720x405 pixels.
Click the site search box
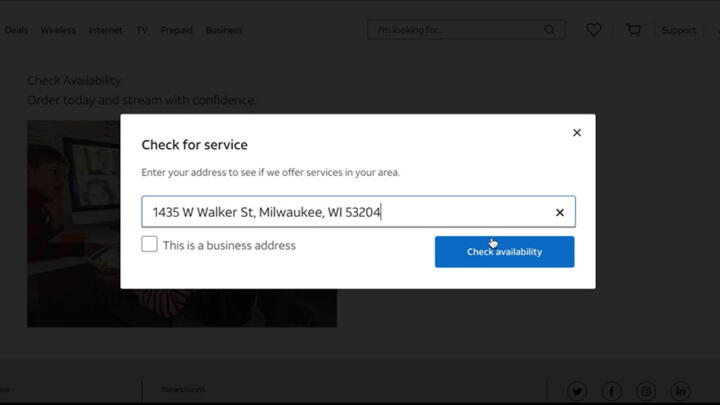[x=466, y=30]
